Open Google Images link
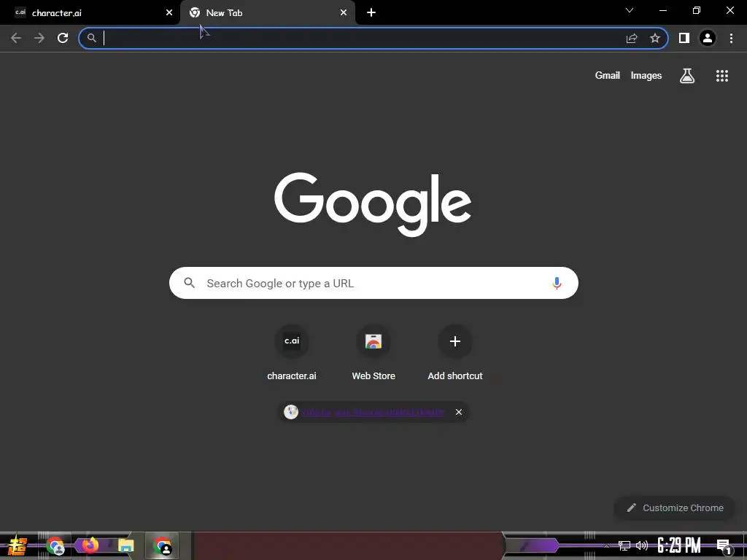Screen dimensions: 747x560 click(646, 75)
